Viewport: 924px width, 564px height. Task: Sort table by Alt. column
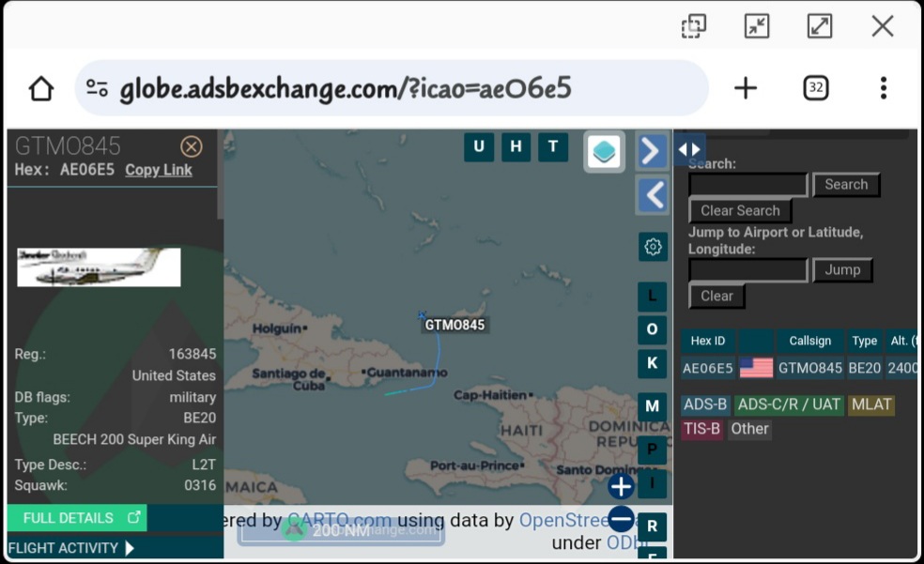902,341
